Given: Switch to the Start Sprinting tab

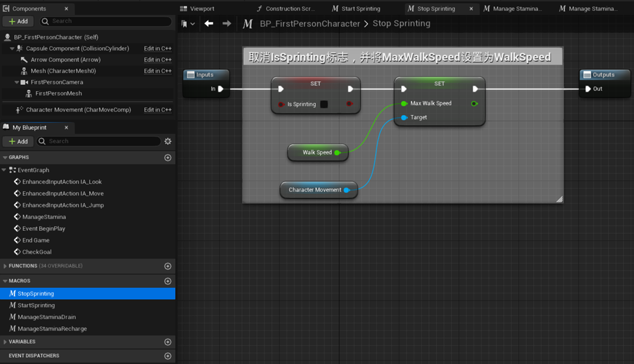Looking at the screenshot, I should tap(356, 9).
